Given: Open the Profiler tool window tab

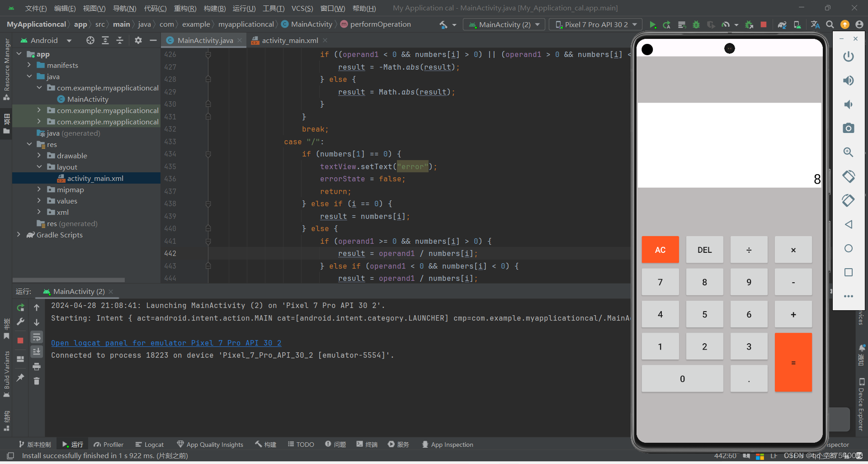Looking at the screenshot, I should tap(108, 445).
